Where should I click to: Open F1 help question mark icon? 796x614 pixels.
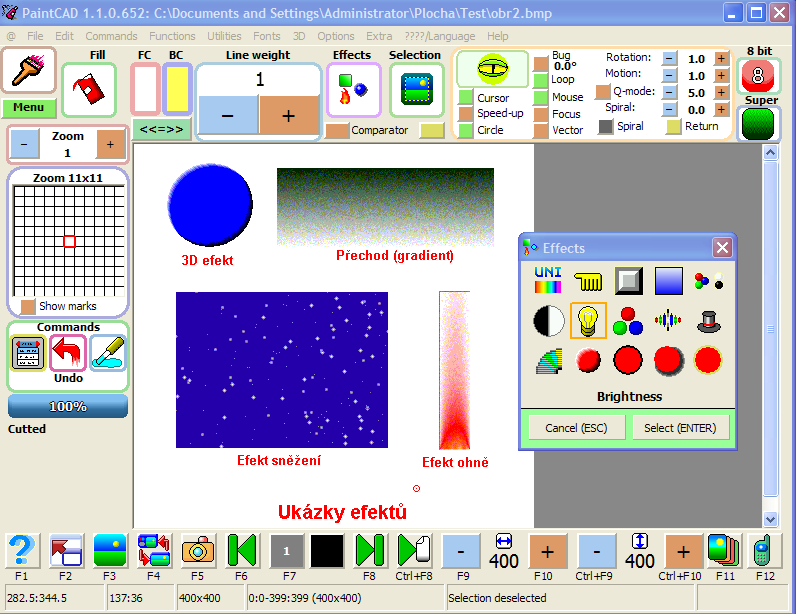(x=22, y=551)
